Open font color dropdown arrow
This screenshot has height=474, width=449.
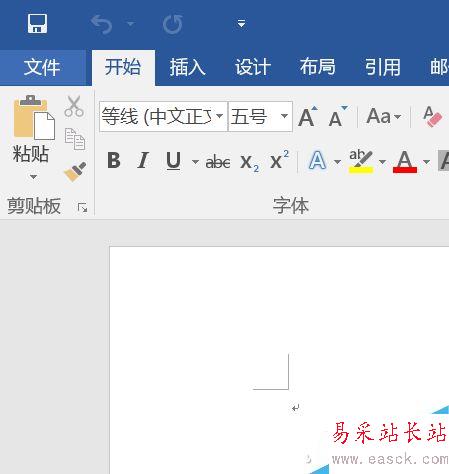tap(426, 162)
